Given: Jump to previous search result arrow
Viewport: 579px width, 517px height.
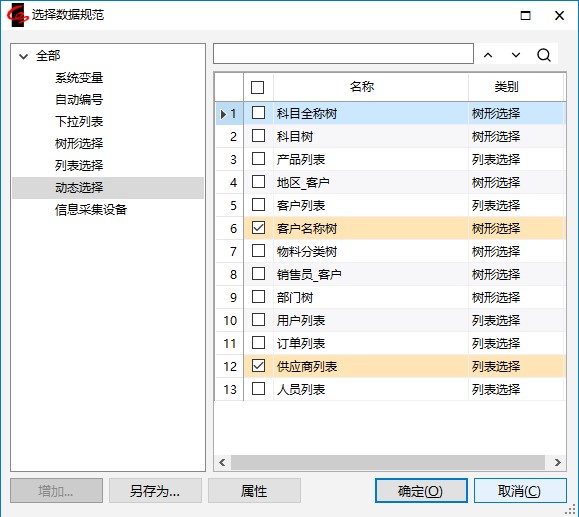Looking at the screenshot, I should (488, 55).
